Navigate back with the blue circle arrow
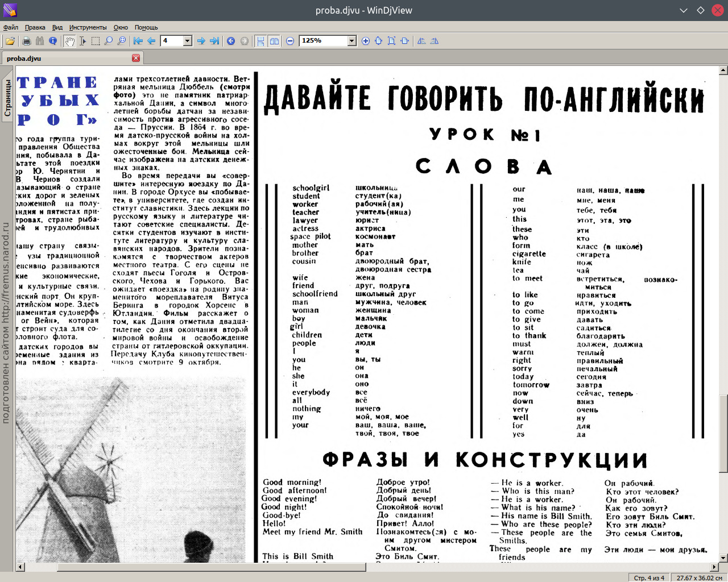The height and width of the screenshot is (582, 728). point(231,41)
